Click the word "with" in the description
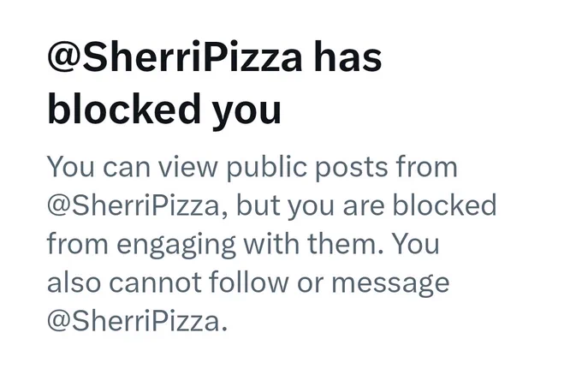This screenshot has height=392, width=582. (x=271, y=244)
